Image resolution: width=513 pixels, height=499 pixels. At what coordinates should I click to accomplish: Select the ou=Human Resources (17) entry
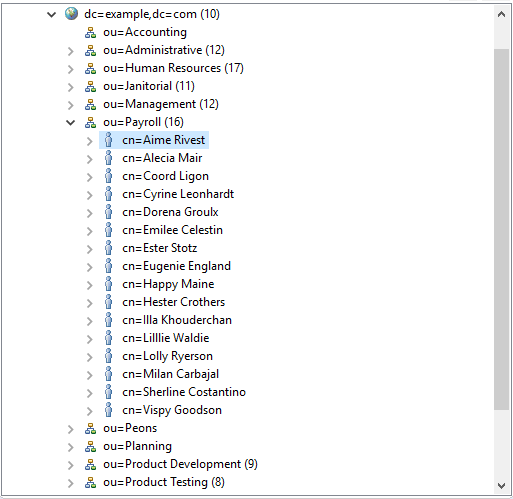pos(173,68)
